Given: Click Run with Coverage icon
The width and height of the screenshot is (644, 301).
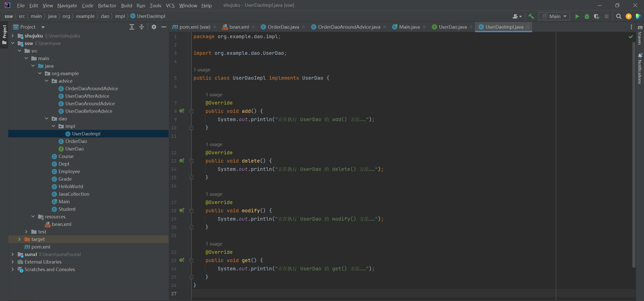Looking at the screenshot, I should pos(596,16).
